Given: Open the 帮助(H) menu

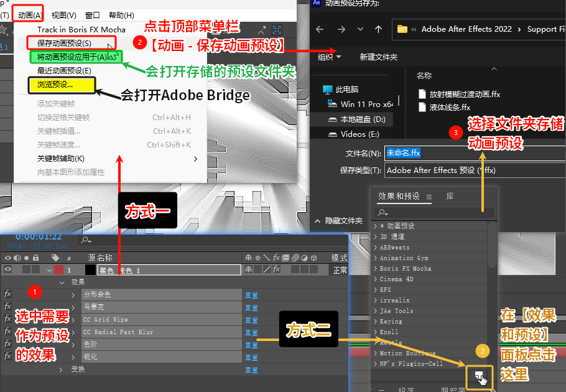Looking at the screenshot, I should (x=121, y=15).
